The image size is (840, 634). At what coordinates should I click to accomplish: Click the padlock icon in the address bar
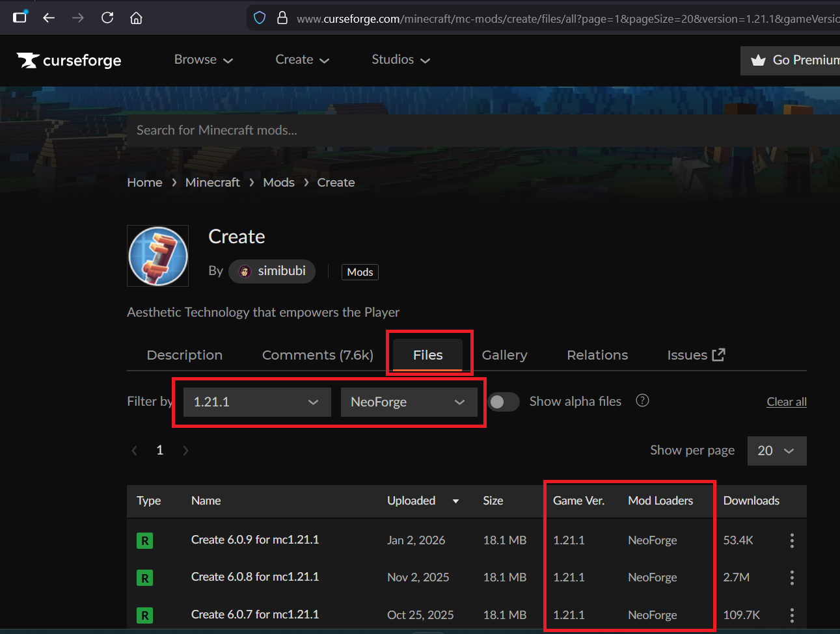point(282,18)
